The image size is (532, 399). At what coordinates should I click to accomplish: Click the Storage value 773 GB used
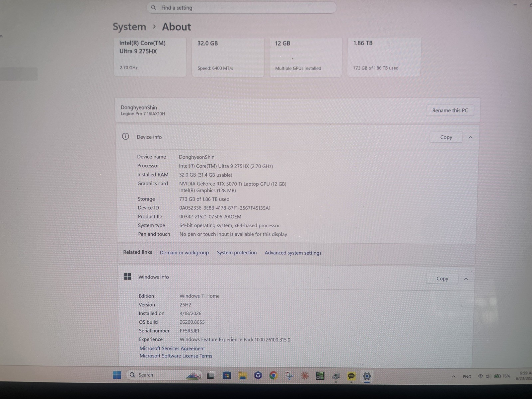pyautogui.click(x=204, y=199)
